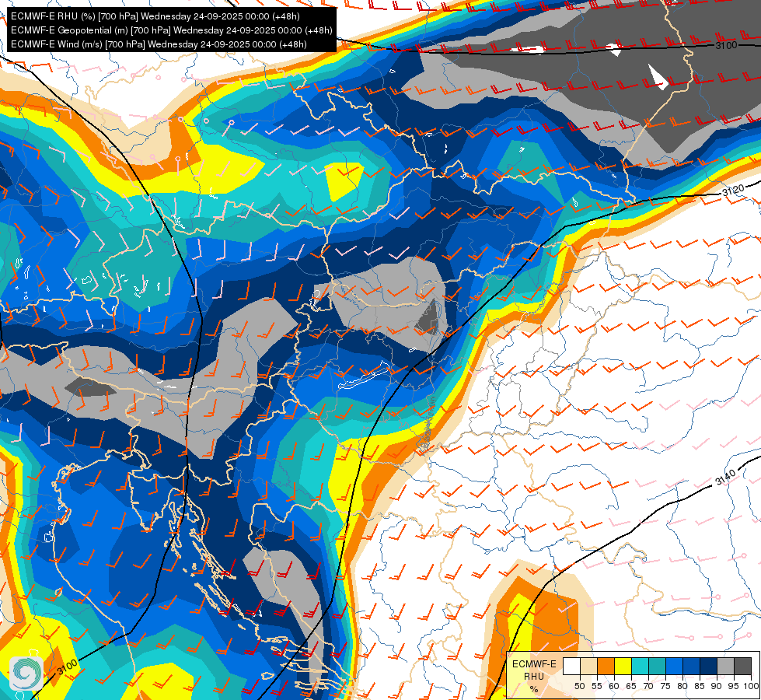Click the legend value 55
The height and width of the screenshot is (700, 761).
point(597,686)
